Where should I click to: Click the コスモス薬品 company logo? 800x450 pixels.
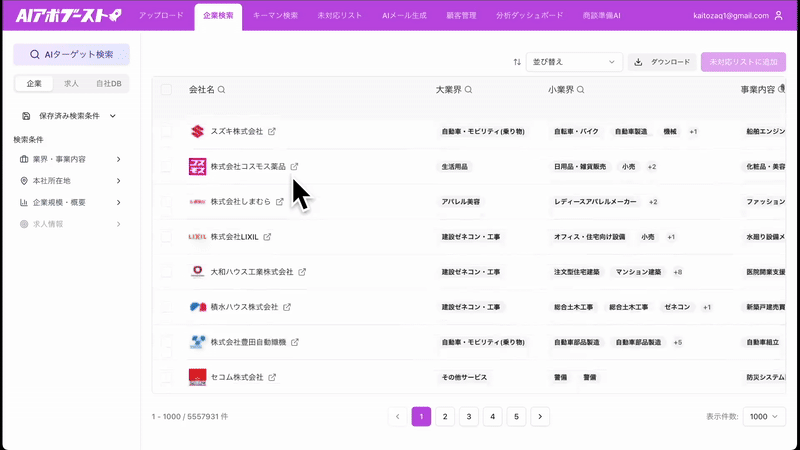(x=197, y=166)
